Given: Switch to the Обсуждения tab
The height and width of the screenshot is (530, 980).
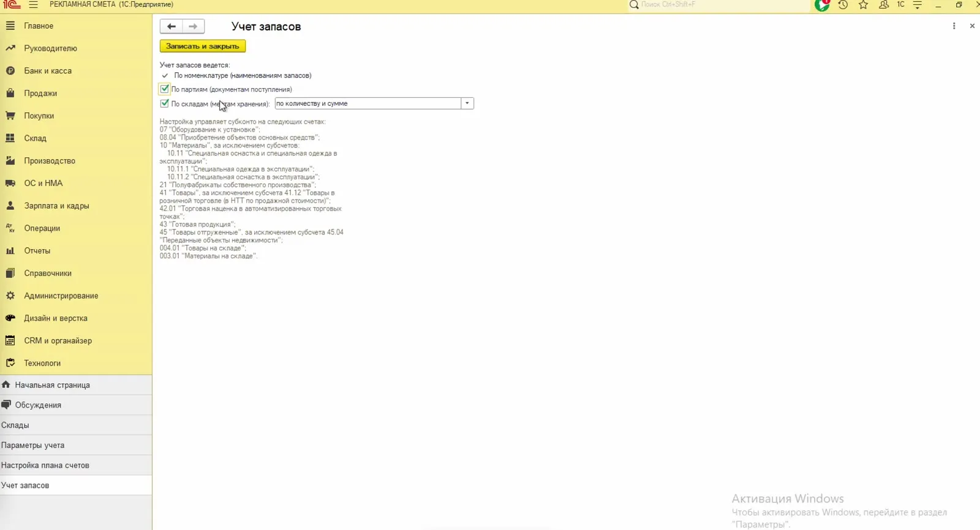Looking at the screenshot, I should click(76, 405).
